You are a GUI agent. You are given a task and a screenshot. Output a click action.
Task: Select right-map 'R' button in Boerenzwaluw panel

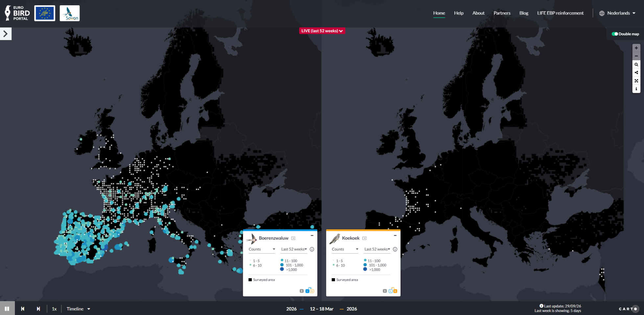(312, 291)
